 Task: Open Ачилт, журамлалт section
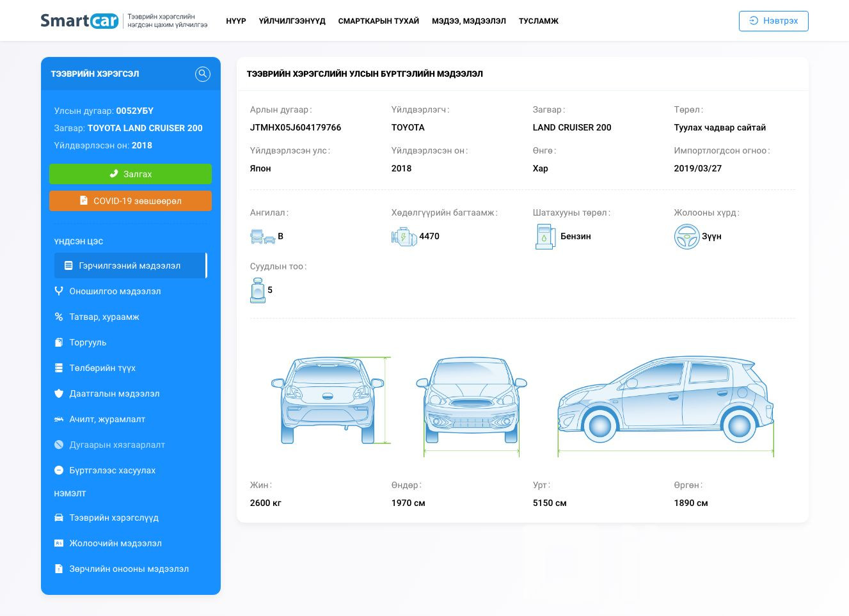[131, 419]
